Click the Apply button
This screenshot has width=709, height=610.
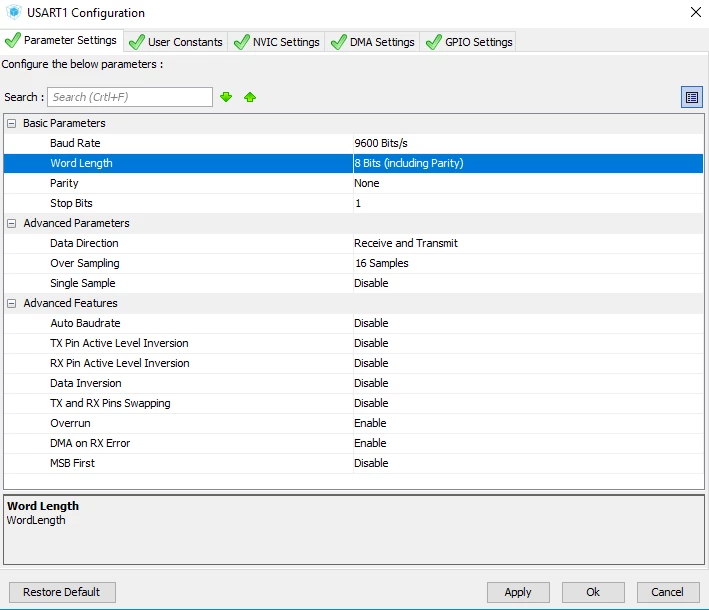pyautogui.click(x=518, y=592)
